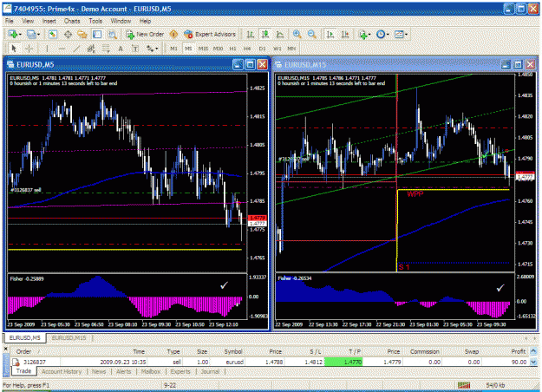Viewport: 542px width, 392px height.
Task: Click the S/L value 1.4812
Action: 313,362
